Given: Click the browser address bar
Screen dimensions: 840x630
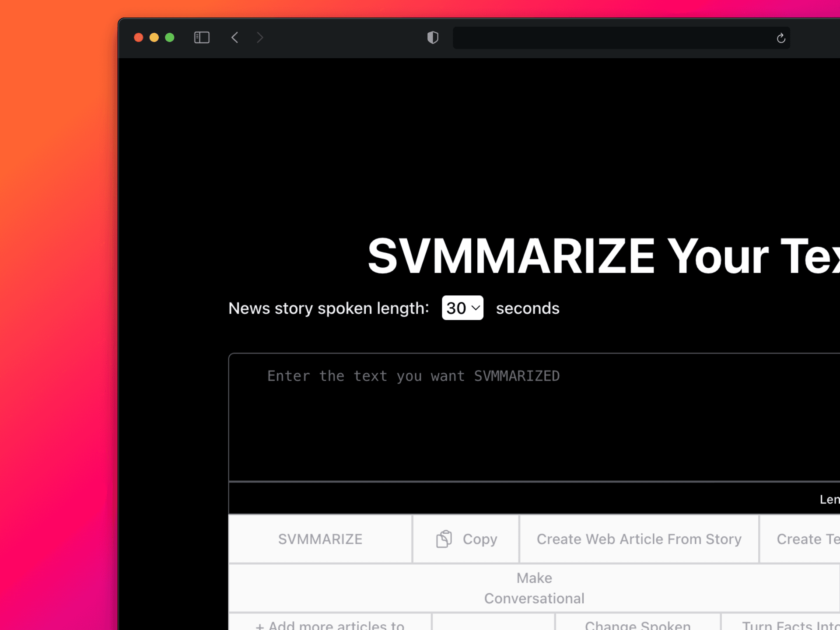Looking at the screenshot, I should coord(621,38).
